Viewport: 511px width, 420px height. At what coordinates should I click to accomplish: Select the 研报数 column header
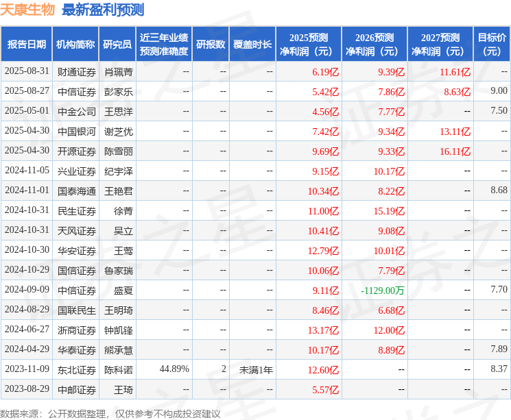click(x=211, y=45)
